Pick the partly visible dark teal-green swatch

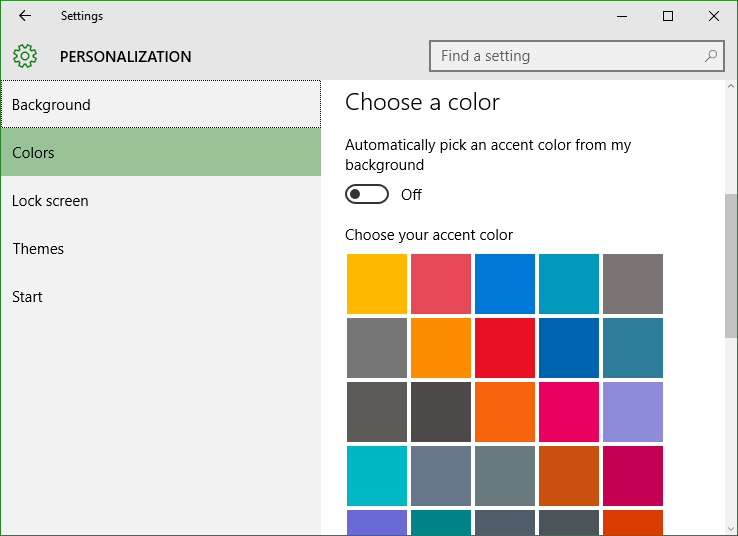[x=441, y=522]
